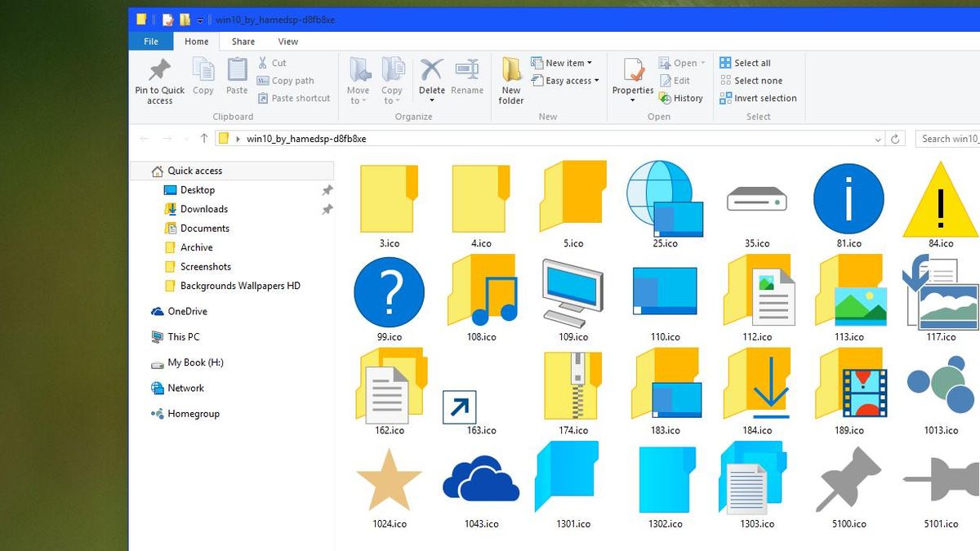
Task: Switch to the Share tab
Action: [243, 42]
